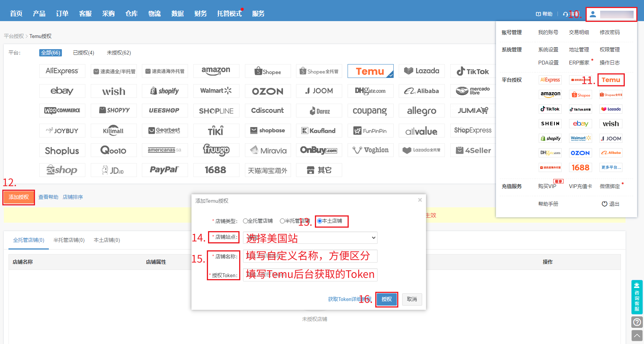Select the SHOPLINE platform tile
This screenshot has width=644, height=344.
click(216, 111)
